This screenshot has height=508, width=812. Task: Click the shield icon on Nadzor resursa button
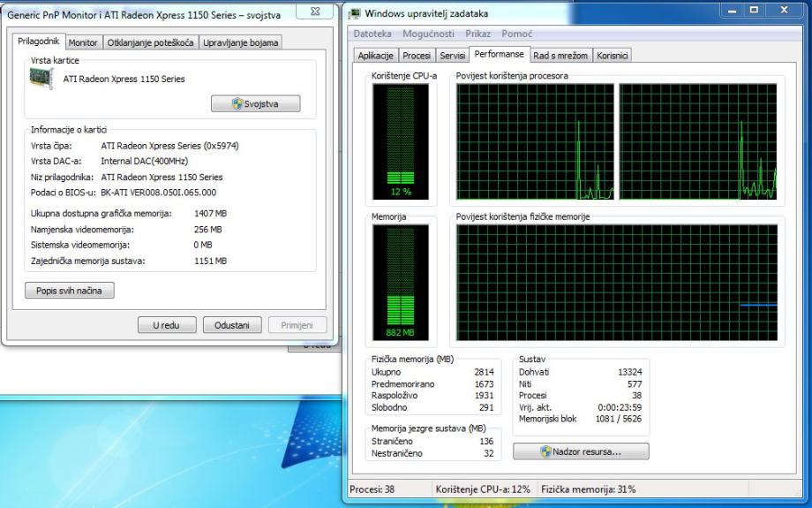545,451
